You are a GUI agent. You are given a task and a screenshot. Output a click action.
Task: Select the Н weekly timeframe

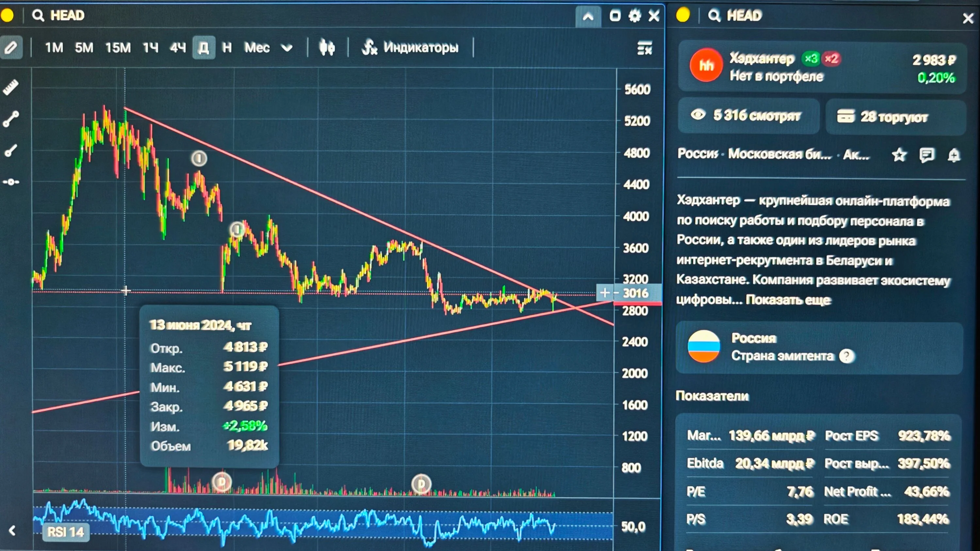(227, 48)
